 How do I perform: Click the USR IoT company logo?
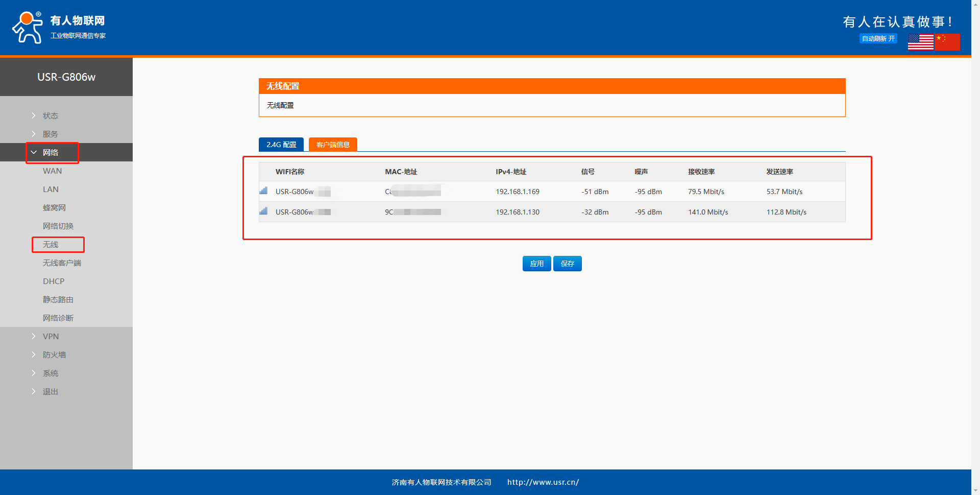(59, 28)
